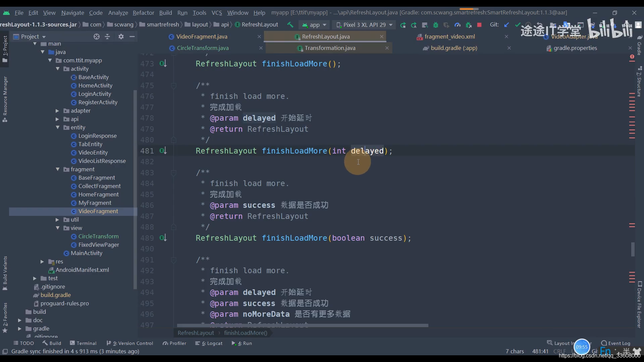Viewport: 644px width, 362px height.
Task: Expand the util folder
Action: tap(57, 220)
